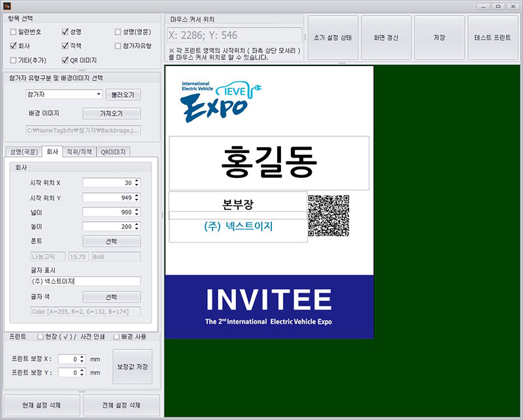Decrease 프린트 보정 Y with down arrow
The image size is (523, 420).
point(82,375)
